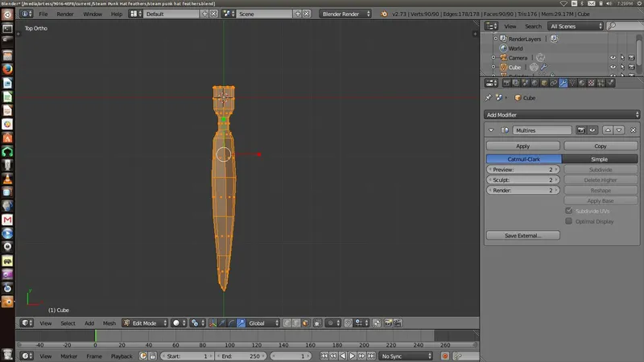
Task: Toggle the Subdivide UVs checkbox
Action: pyautogui.click(x=569, y=211)
